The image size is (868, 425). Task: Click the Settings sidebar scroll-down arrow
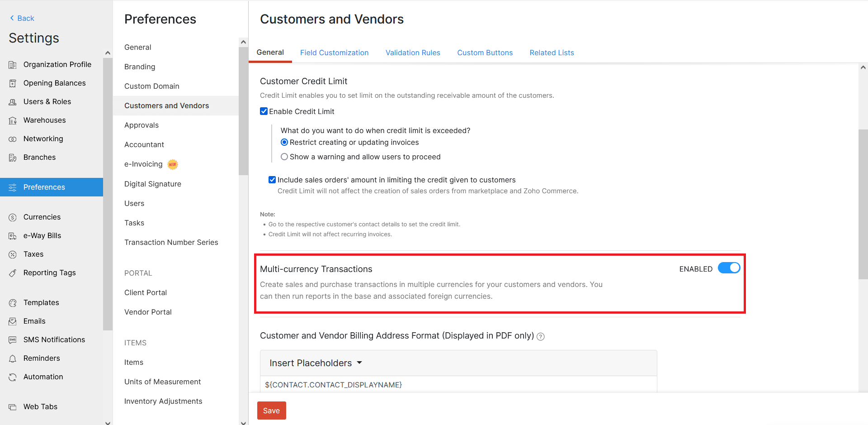coord(108,422)
